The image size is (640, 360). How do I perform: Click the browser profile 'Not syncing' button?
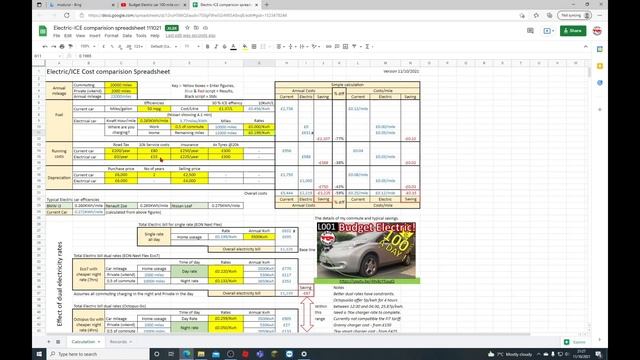[574, 15]
